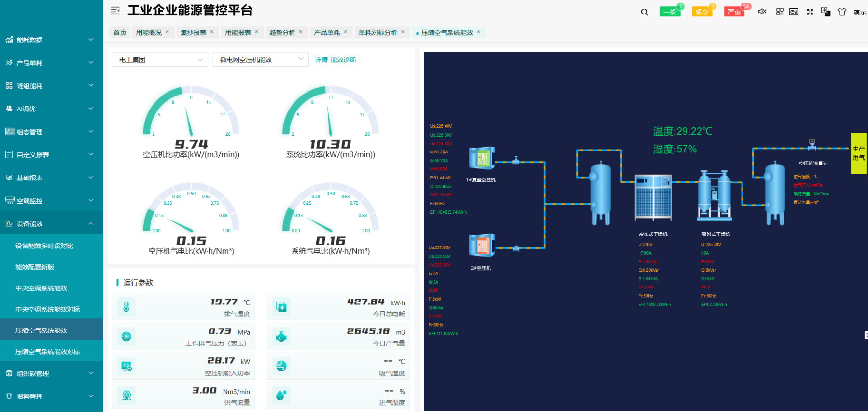Click the 冷冻式干燥机 dryer unit icon
The height and width of the screenshot is (412, 868).
(x=653, y=197)
